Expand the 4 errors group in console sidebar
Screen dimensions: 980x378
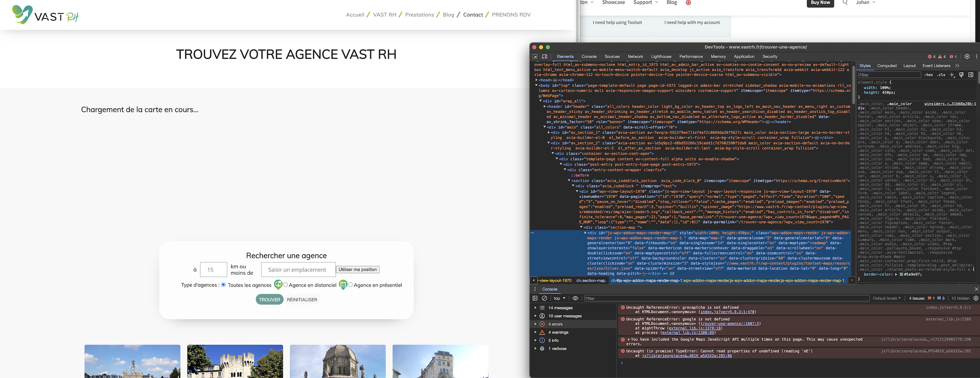[535, 324]
